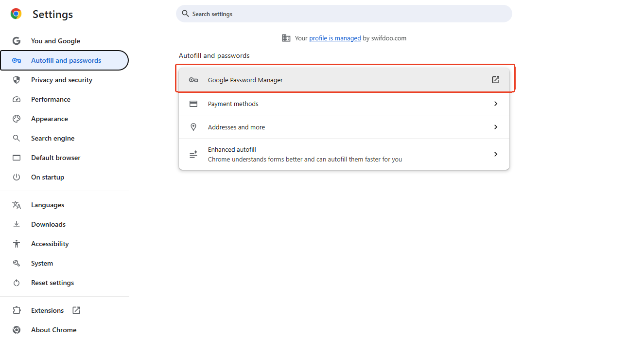
Task: Click the key icon next to Autofill and passwords
Action: tap(17, 60)
